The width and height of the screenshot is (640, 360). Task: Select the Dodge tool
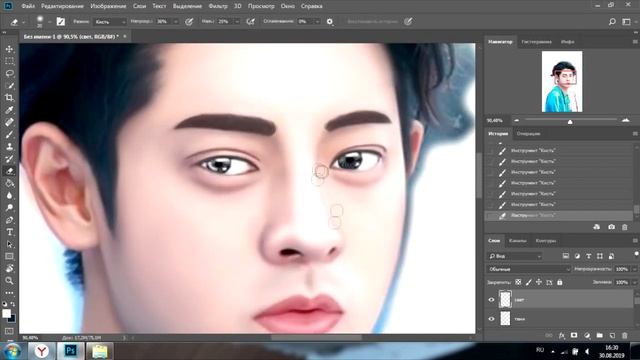click(9, 208)
